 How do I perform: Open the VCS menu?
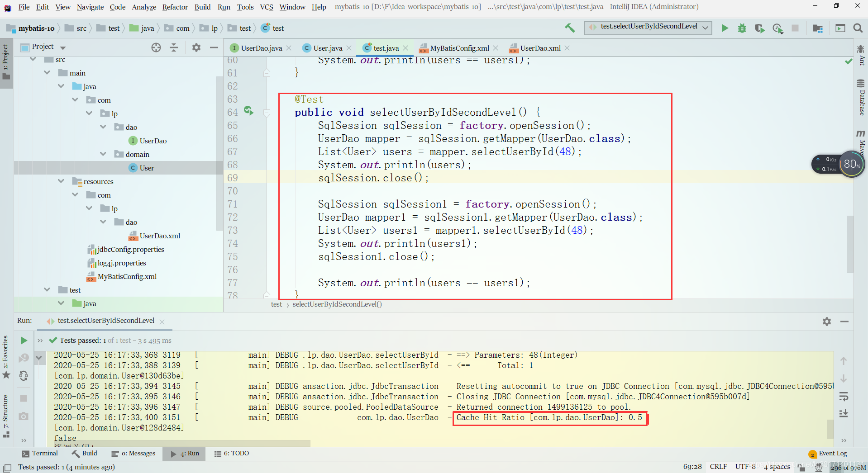267,7
